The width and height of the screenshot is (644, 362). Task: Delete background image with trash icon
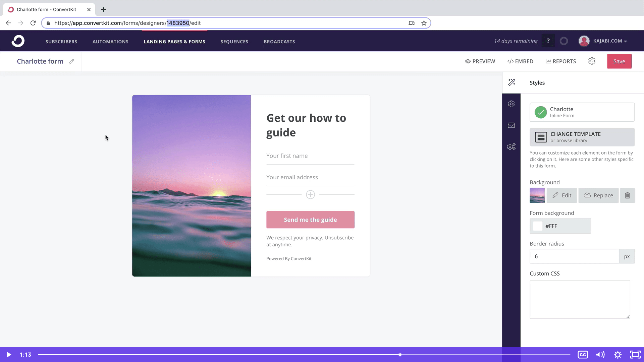pos(627,195)
